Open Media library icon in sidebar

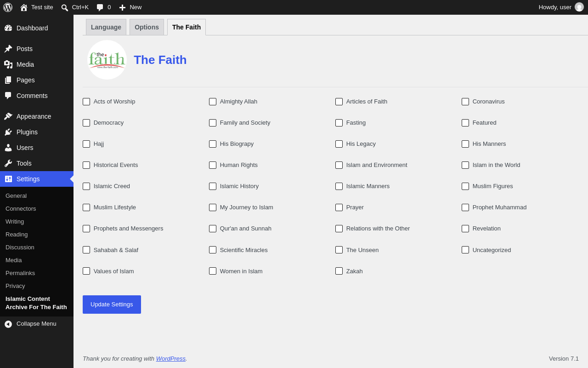point(8,64)
